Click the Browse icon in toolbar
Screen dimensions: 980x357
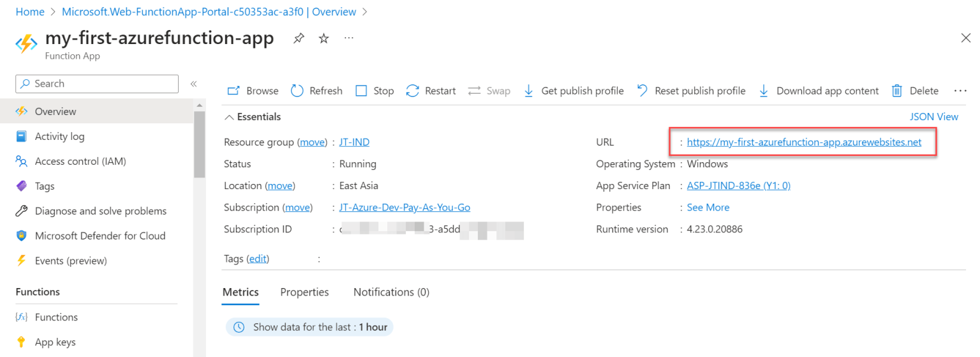tap(234, 91)
